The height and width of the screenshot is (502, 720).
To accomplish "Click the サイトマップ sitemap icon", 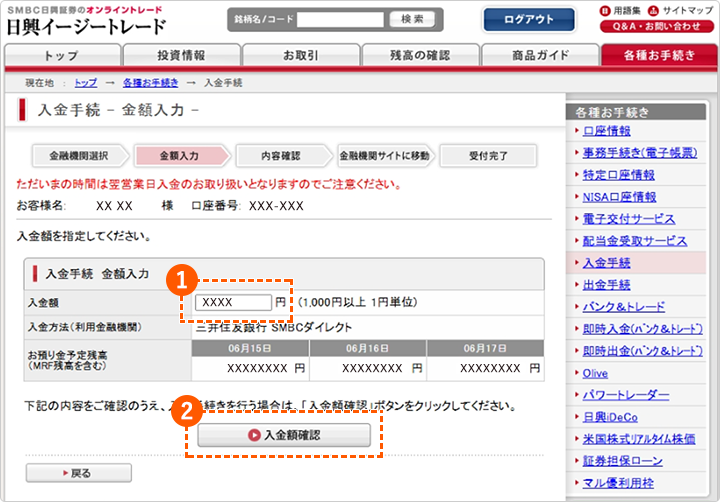I will pos(653,10).
